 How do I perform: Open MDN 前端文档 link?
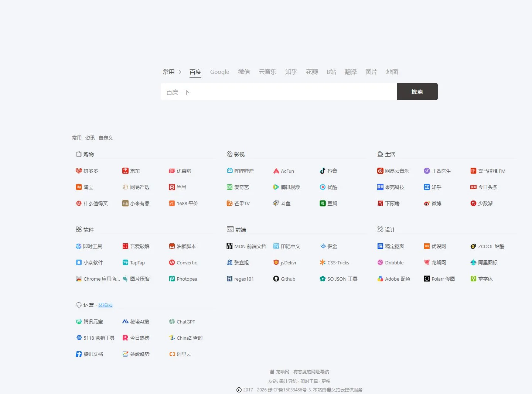(x=246, y=246)
